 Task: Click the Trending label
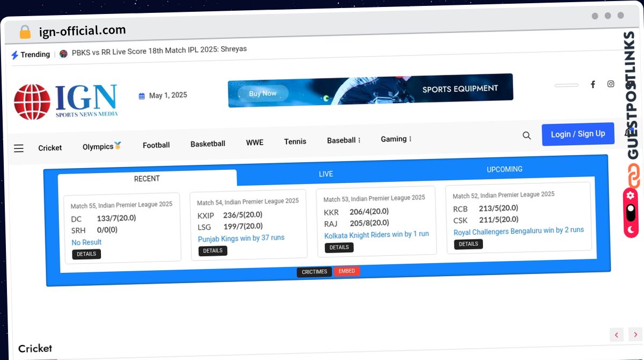pyautogui.click(x=35, y=55)
